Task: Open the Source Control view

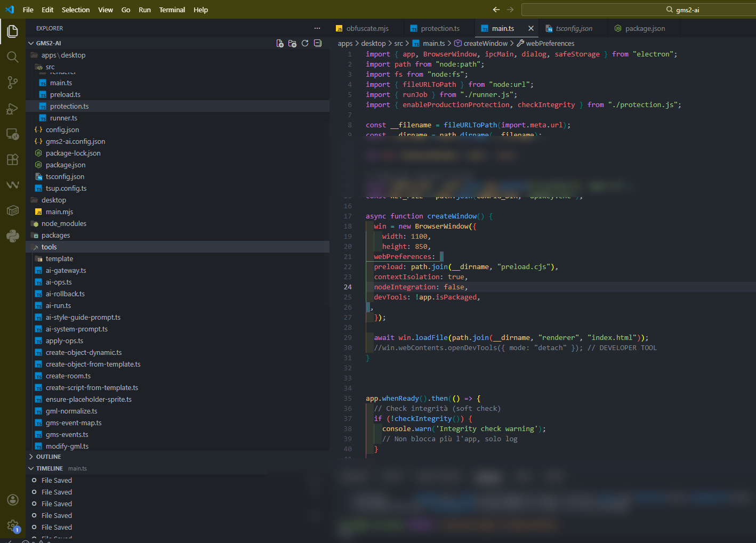Action: click(x=13, y=83)
